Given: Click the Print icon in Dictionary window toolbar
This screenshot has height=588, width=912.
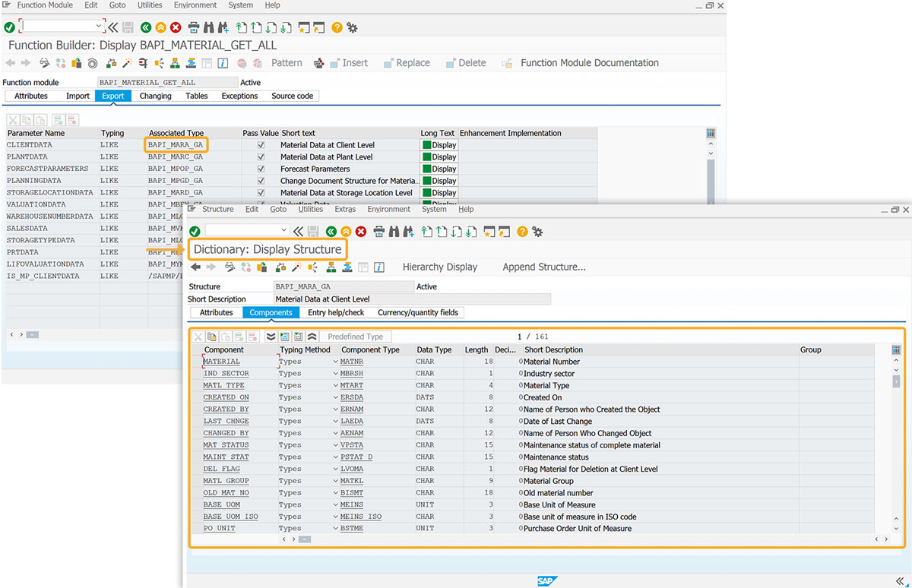Looking at the screenshot, I should [379, 231].
